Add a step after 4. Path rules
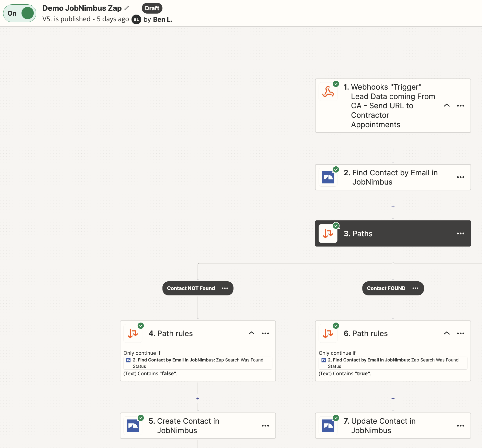482x448 pixels. (x=198, y=399)
